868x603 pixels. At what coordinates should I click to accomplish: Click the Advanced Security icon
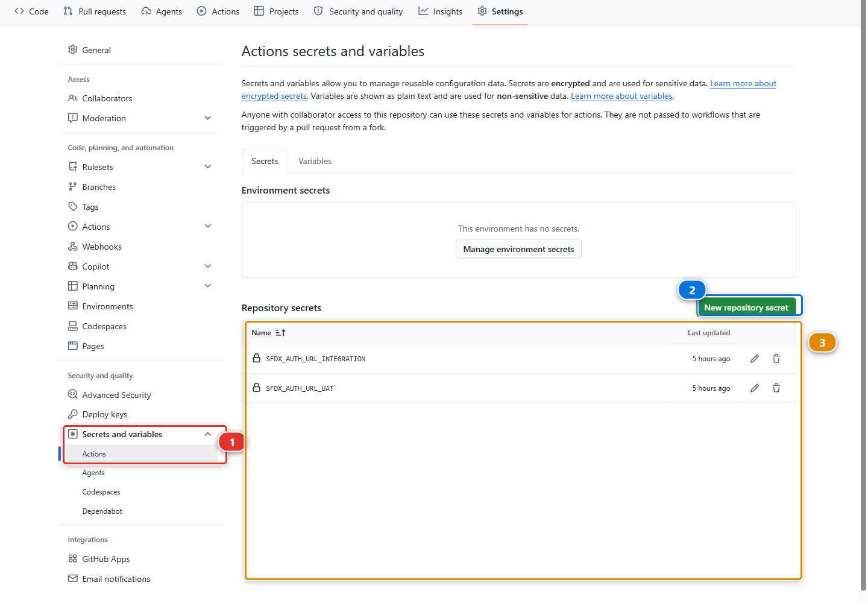click(73, 395)
